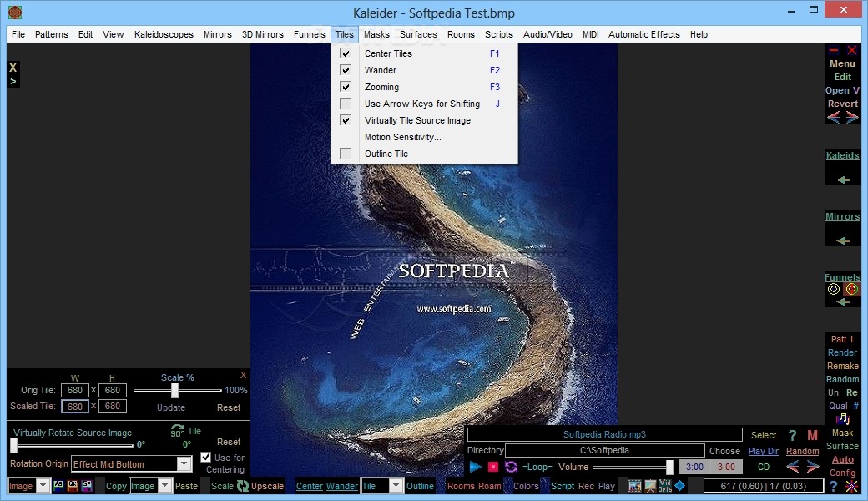The width and height of the screenshot is (868, 501).
Task: Click the green Scale refresh arrows icon
Action: 243,485
